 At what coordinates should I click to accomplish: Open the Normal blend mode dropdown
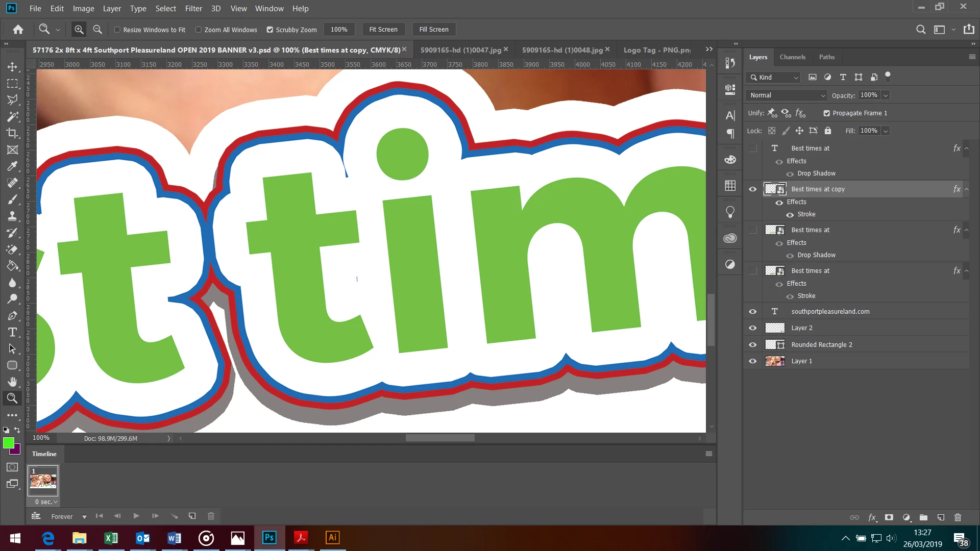[x=787, y=95]
